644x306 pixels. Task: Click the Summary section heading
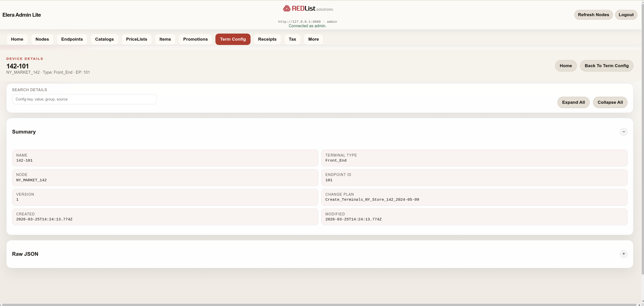click(24, 132)
